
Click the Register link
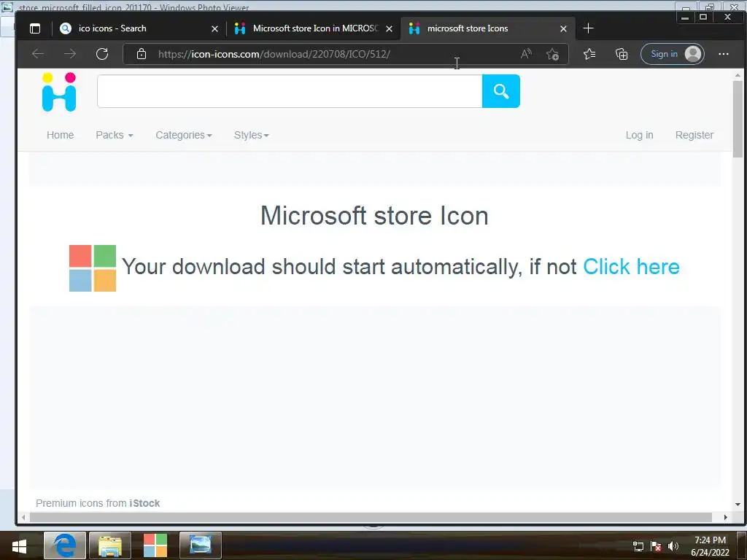pos(694,135)
